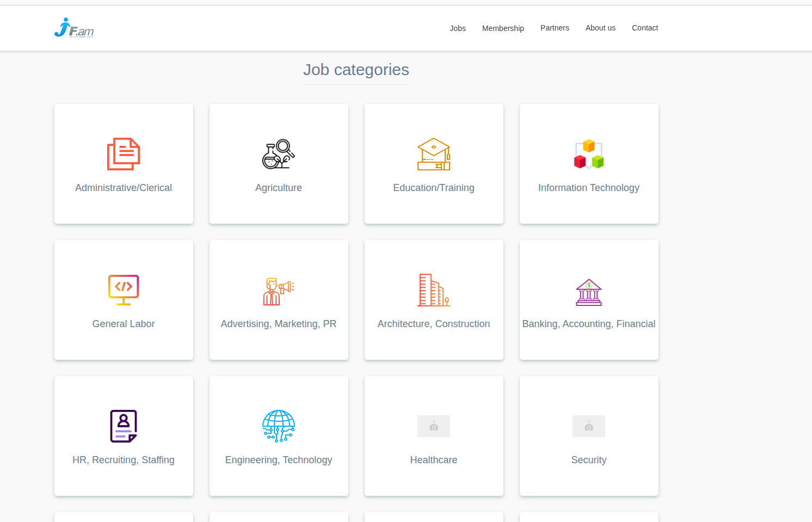
Task: Open Education/Training category link
Action: pyautogui.click(x=434, y=188)
